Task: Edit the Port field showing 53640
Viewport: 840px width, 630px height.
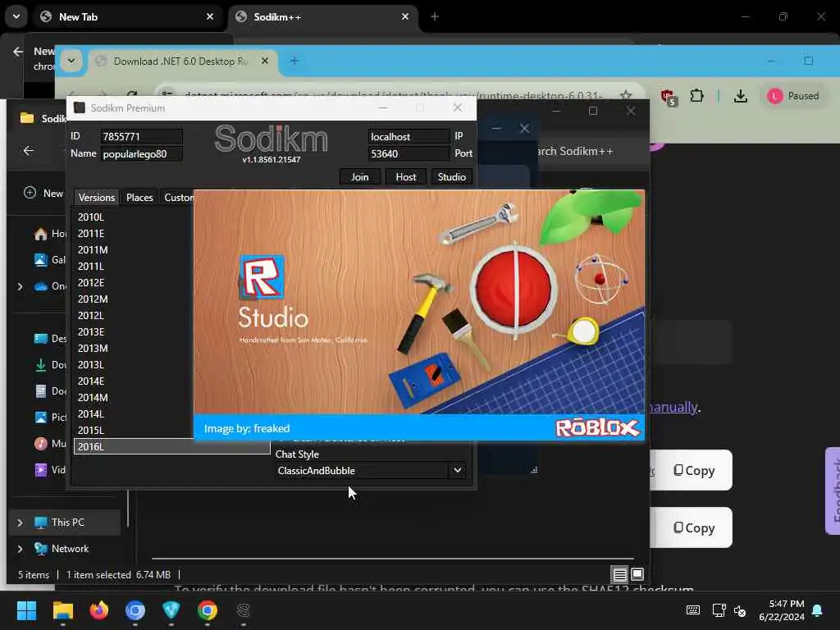Action: point(409,153)
